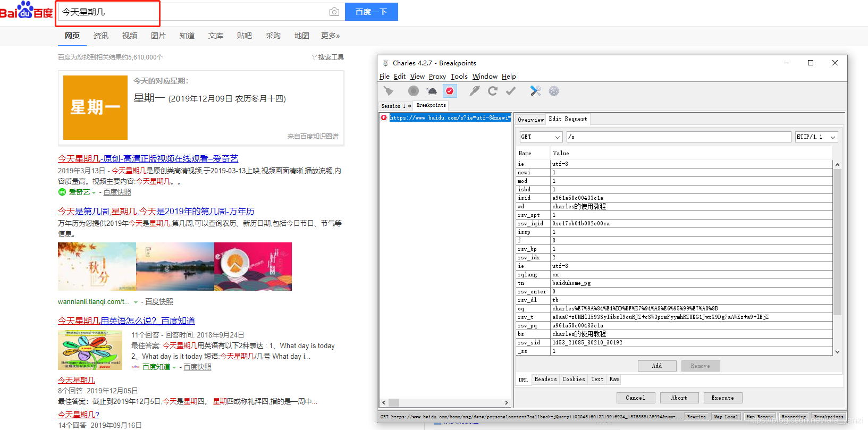Open the 今天星期几-原创 爱奇艺 result link
Image resolution: width=868 pixels, height=430 pixels.
point(148,158)
